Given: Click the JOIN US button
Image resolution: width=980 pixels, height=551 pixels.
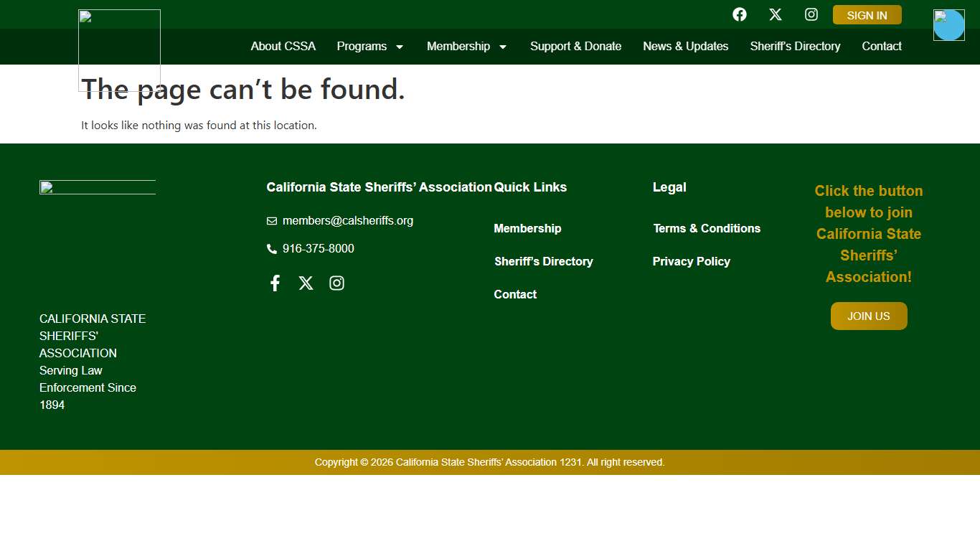Looking at the screenshot, I should [x=868, y=316].
